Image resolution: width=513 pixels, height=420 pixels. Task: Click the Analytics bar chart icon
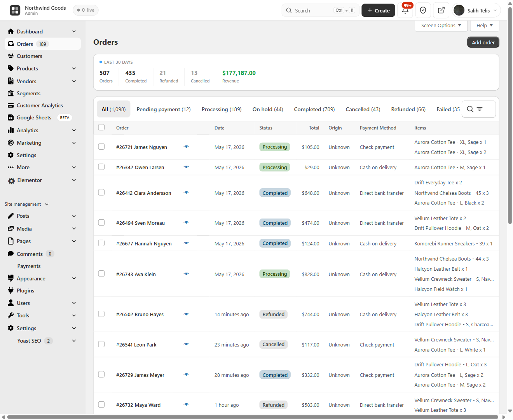11,130
